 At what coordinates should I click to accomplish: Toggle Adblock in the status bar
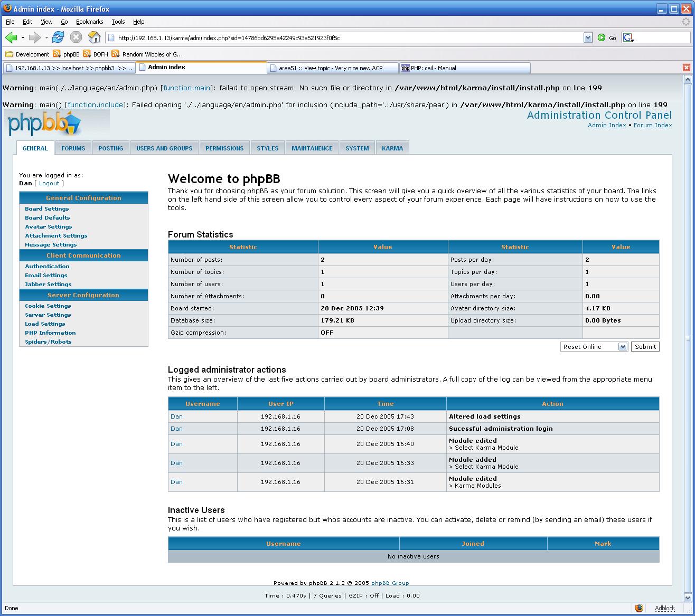[664, 608]
